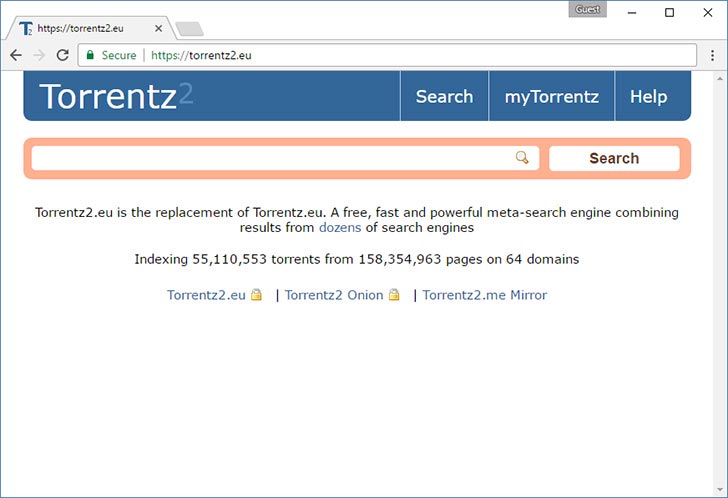
Task: Open a new tab with the blank tab button
Action: [x=189, y=29]
